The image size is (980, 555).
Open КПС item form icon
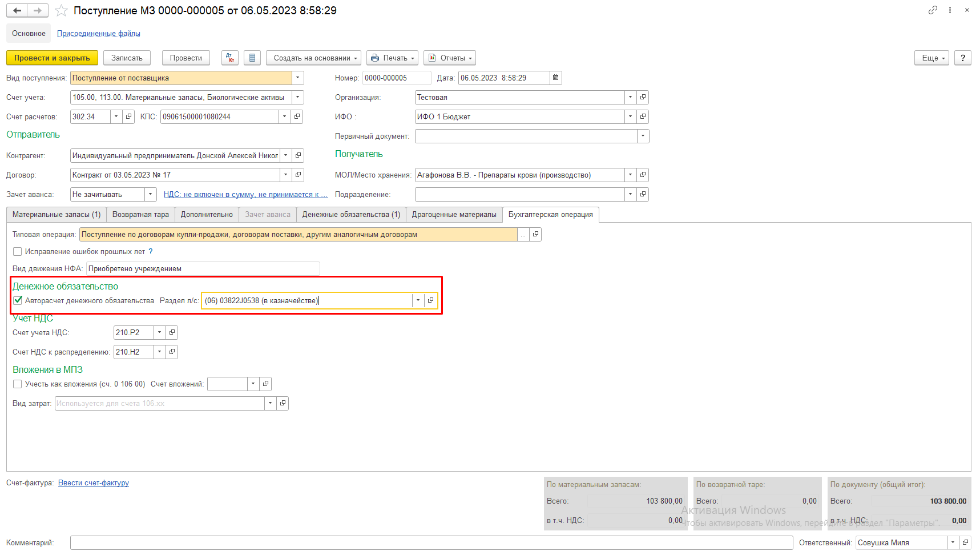297,116
